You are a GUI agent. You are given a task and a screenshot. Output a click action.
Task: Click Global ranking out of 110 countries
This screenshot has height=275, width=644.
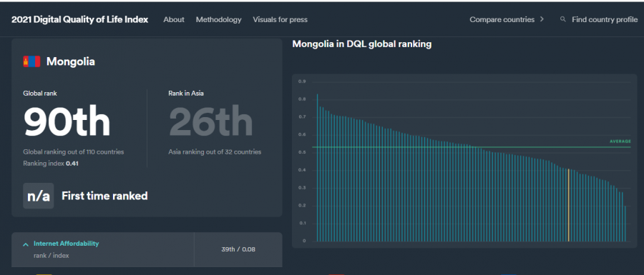[x=74, y=152]
